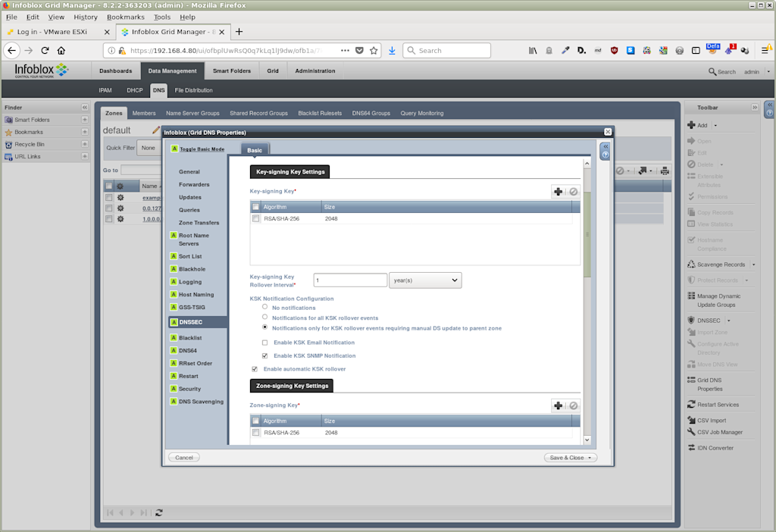Toggle Enable automatic KSK rollover checkbox
The width and height of the screenshot is (776, 532).
[255, 369]
